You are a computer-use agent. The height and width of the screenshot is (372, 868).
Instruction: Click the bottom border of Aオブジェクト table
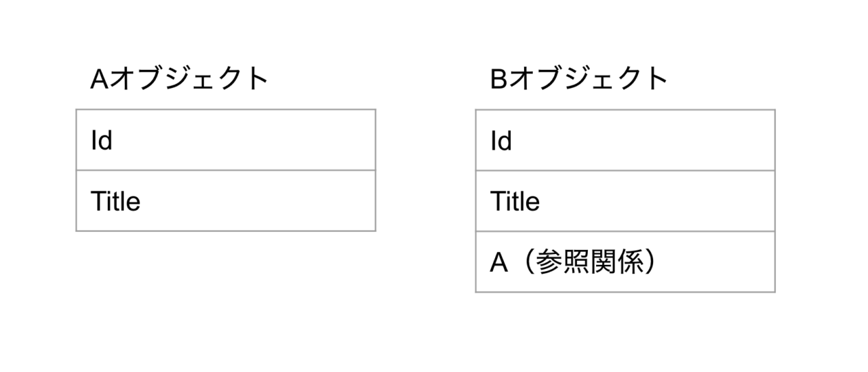(226, 231)
